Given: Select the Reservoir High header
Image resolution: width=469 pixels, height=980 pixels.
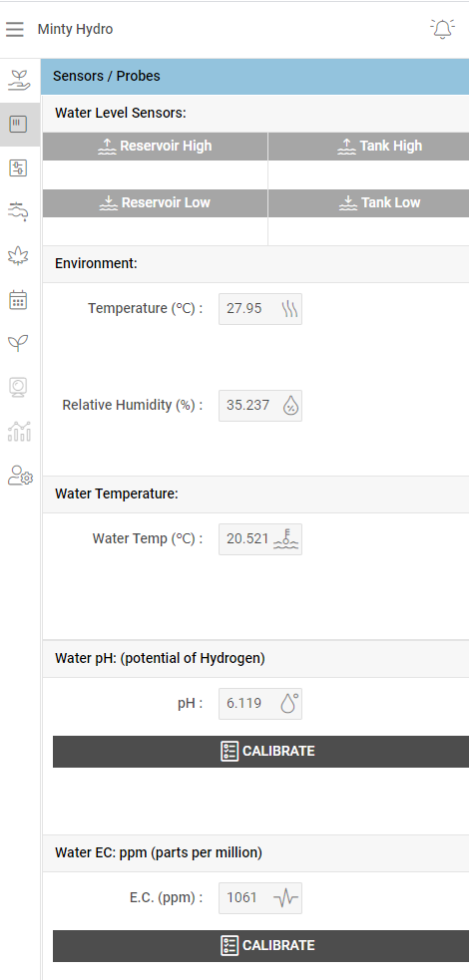Looking at the screenshot, I should [x=155, y=147].
